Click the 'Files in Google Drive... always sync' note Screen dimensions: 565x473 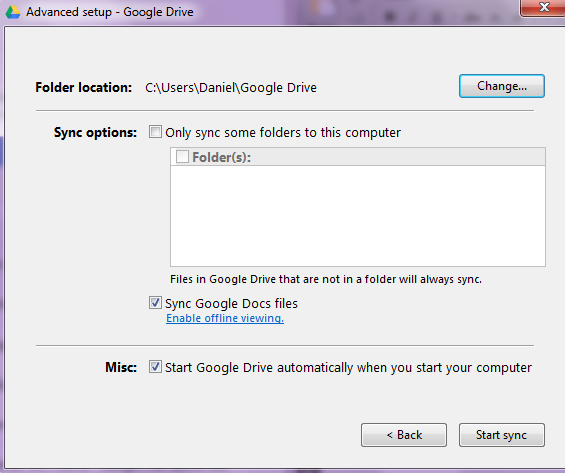[326, 279]
